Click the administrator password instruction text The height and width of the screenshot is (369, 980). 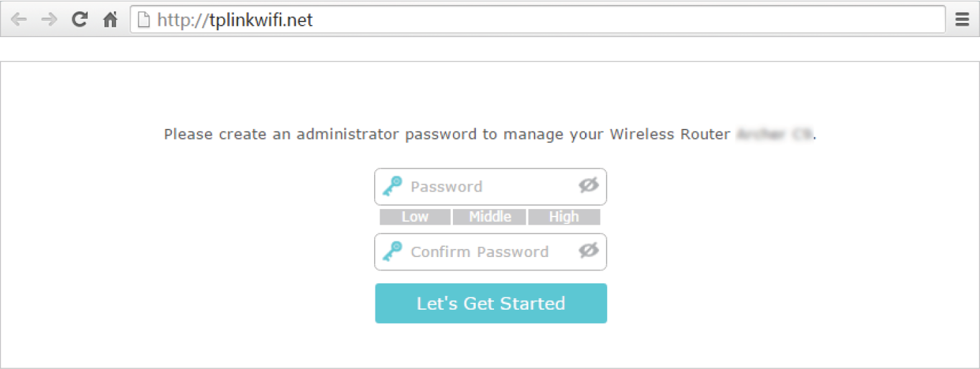coord(447,134)
